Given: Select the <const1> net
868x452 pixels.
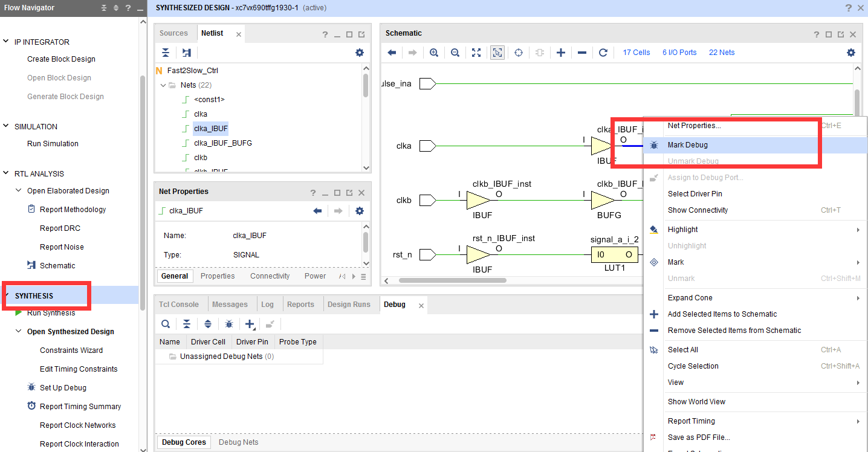Looking at the screenshot, I should (x=209, y=100).
